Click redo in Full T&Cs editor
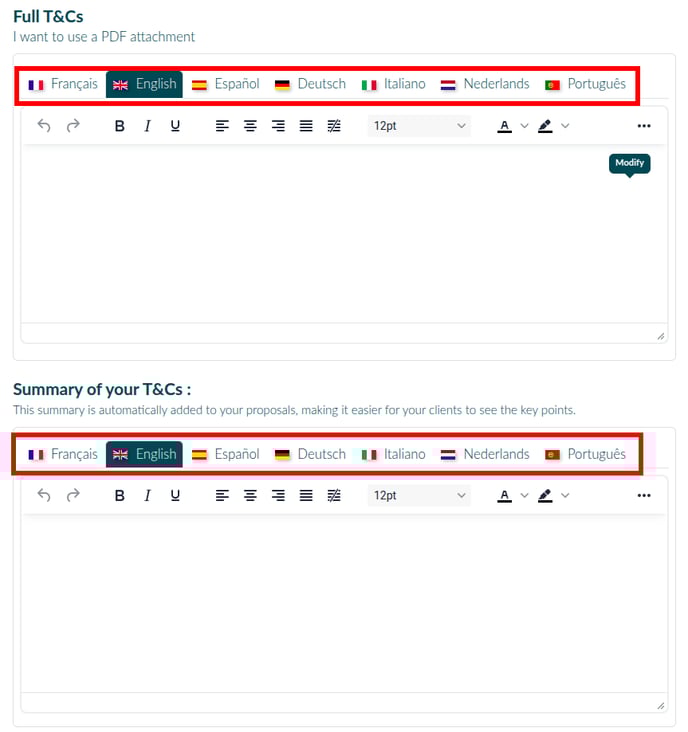This screenshot has width=688, height=732. pyautogui.click(x=73, y=126)
